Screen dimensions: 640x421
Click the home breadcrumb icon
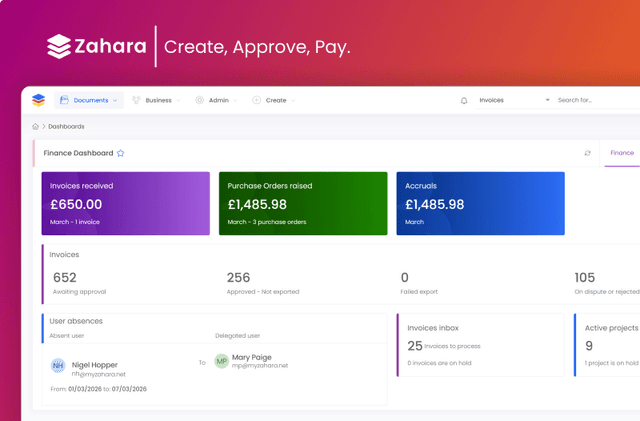click(x=36, y=127)
